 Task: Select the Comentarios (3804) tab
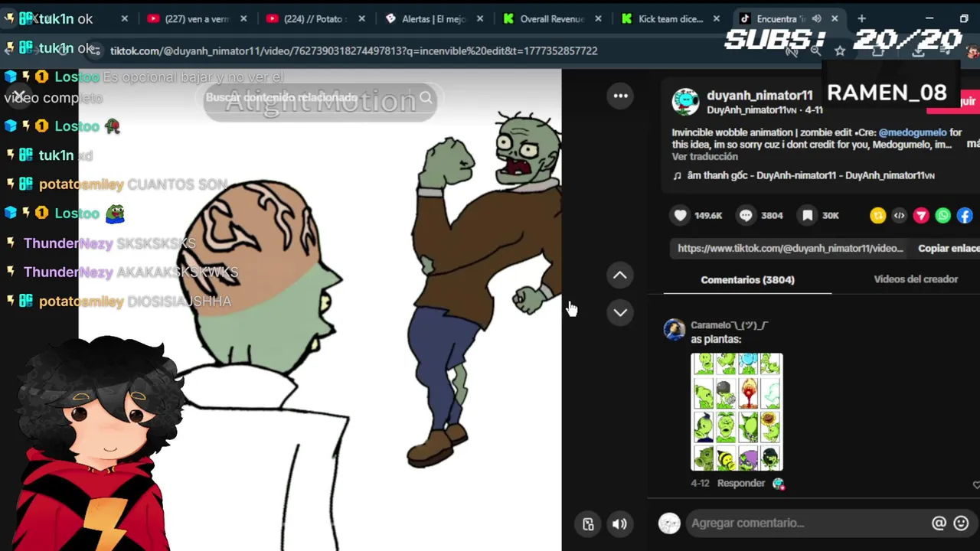coord(747,280)
